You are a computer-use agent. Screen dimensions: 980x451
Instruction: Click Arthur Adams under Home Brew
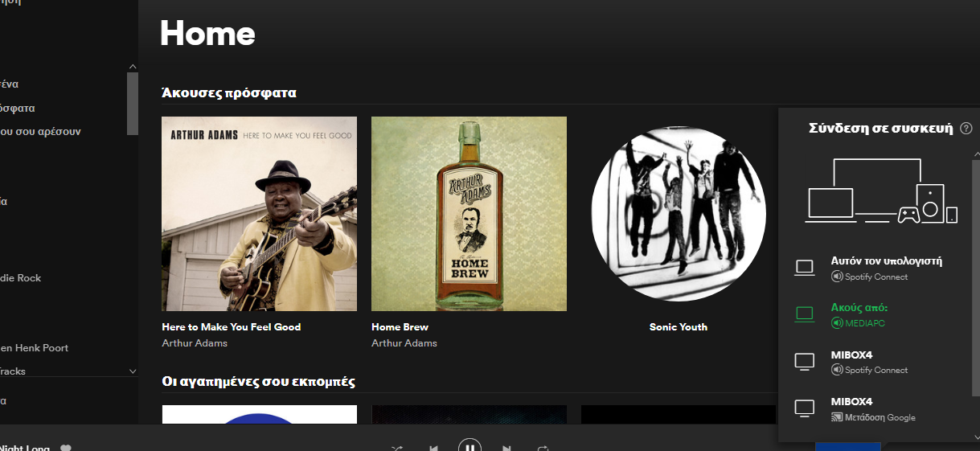click(x=404, y=343)
